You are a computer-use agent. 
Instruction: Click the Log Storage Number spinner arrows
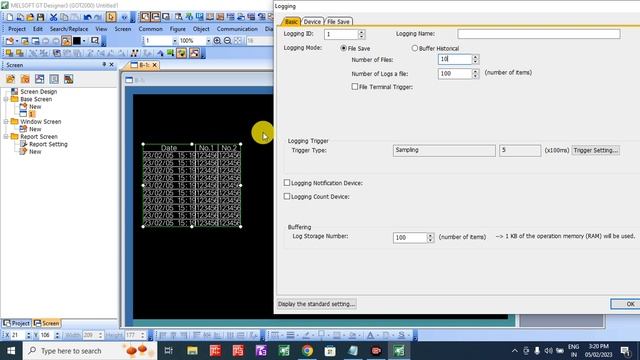click(430, 238)
